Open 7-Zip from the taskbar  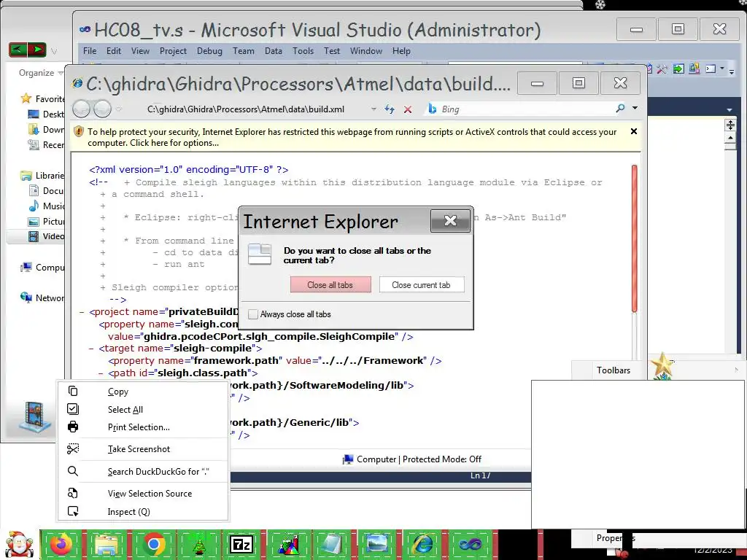[241, 544]
